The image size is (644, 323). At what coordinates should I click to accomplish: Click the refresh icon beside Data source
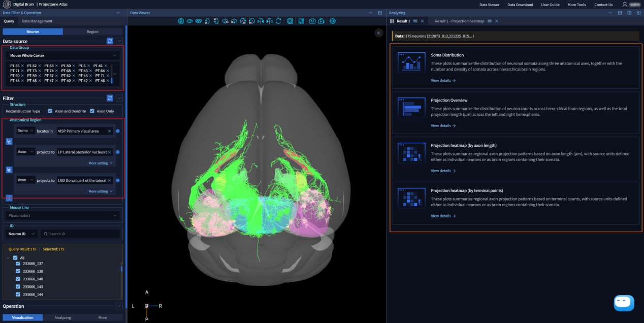pyautogui.click(x=110, y=41)
